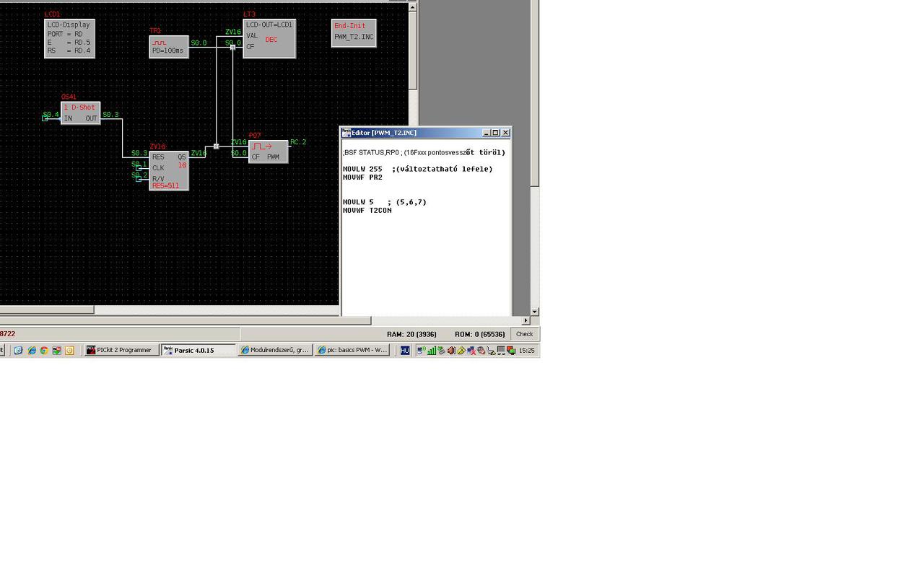Select the End-Init PWM_T2.INC block
This screenshot has width=924, height=583.
pyautogui.click(x=354, y=33)
